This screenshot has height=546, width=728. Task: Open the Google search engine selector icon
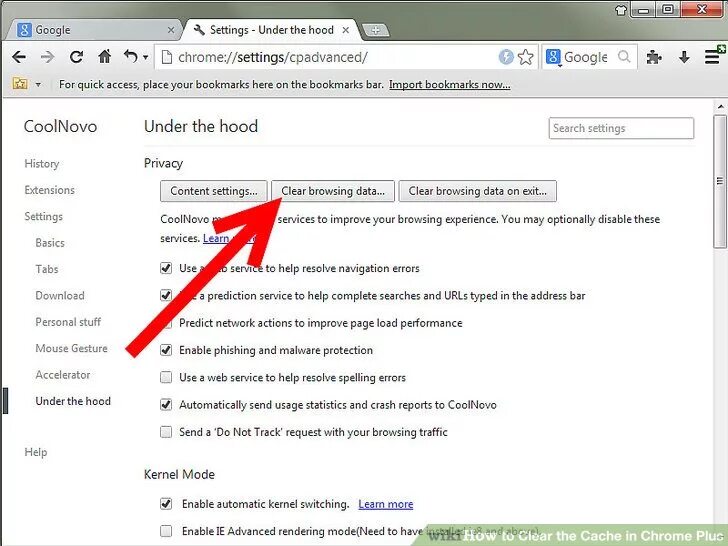(553, 57)
